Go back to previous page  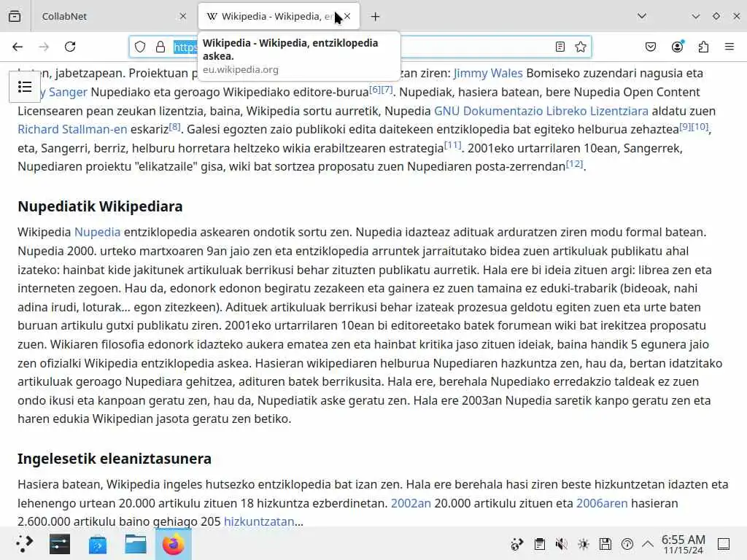[x=18, y=47]
